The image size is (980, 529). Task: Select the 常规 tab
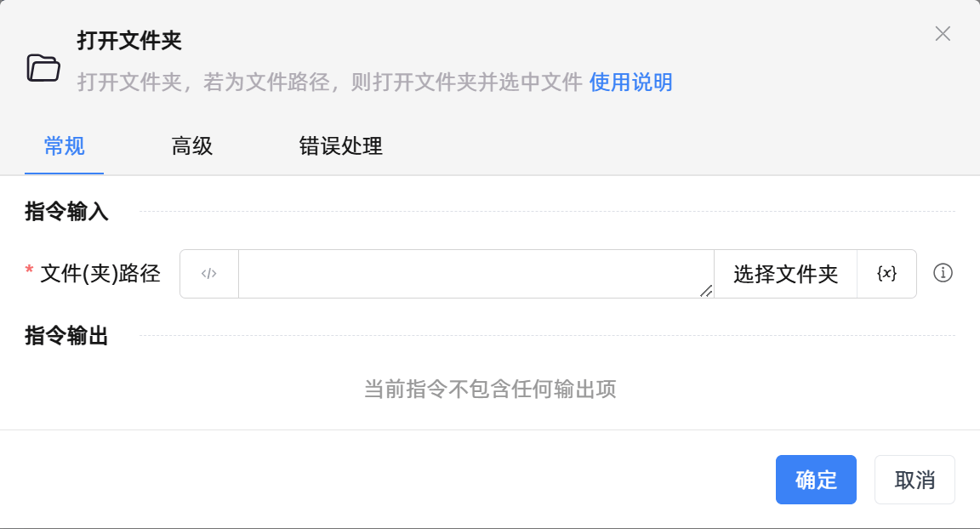pyautogui.click(x=64, y=146)
